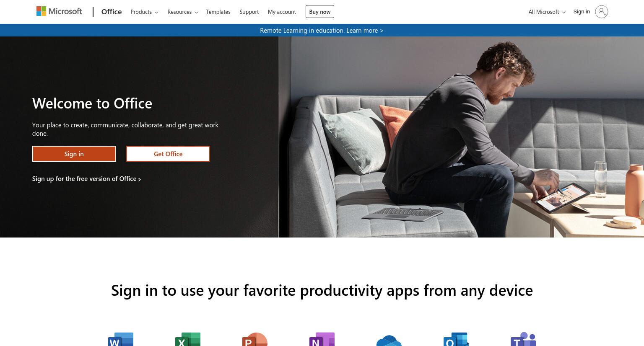
Task: Click the account avatar icon
Action: click(x=601, y=12)
